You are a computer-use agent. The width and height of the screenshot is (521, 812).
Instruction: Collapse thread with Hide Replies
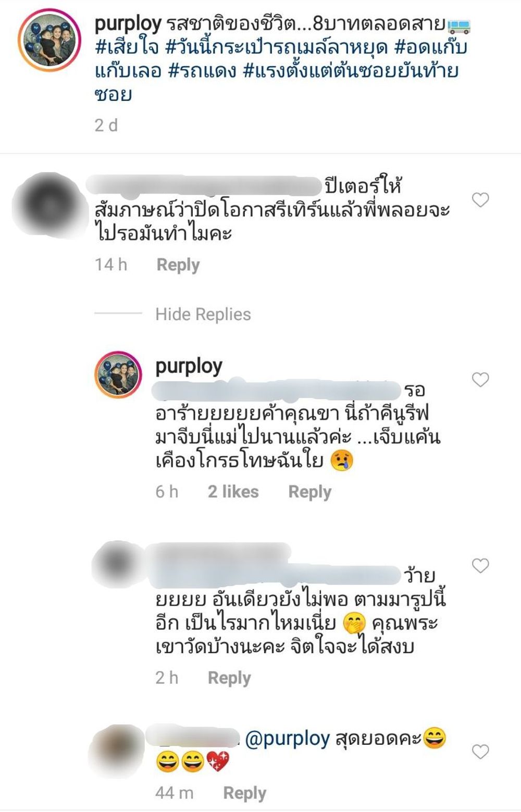point(203,314)
